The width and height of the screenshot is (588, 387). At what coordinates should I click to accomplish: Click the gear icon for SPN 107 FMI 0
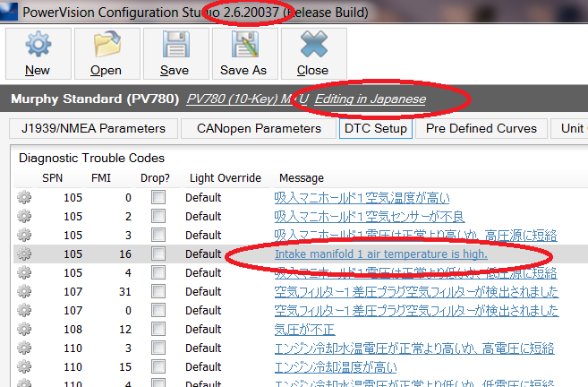[x=24, y=310]
